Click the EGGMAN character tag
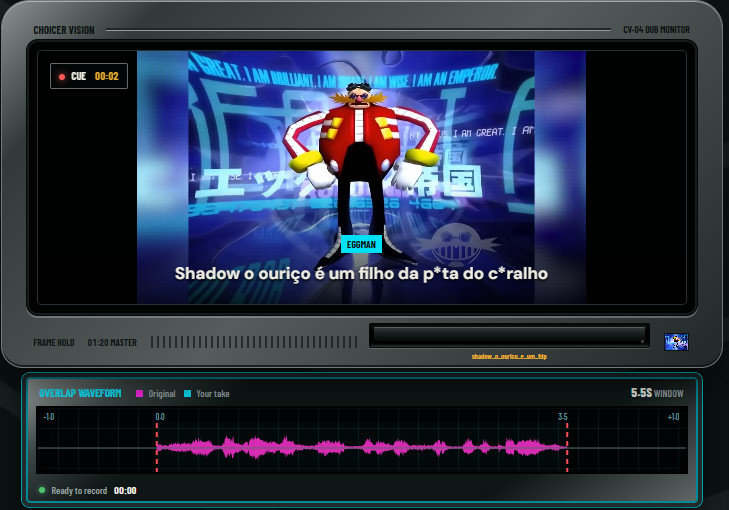 pyautogui.click(x=361, y=245)
